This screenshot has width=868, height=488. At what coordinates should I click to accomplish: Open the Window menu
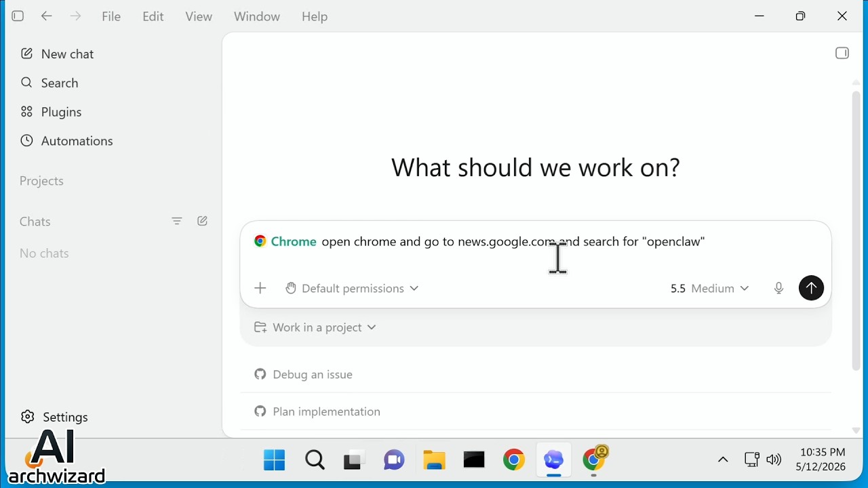point(257,17)
